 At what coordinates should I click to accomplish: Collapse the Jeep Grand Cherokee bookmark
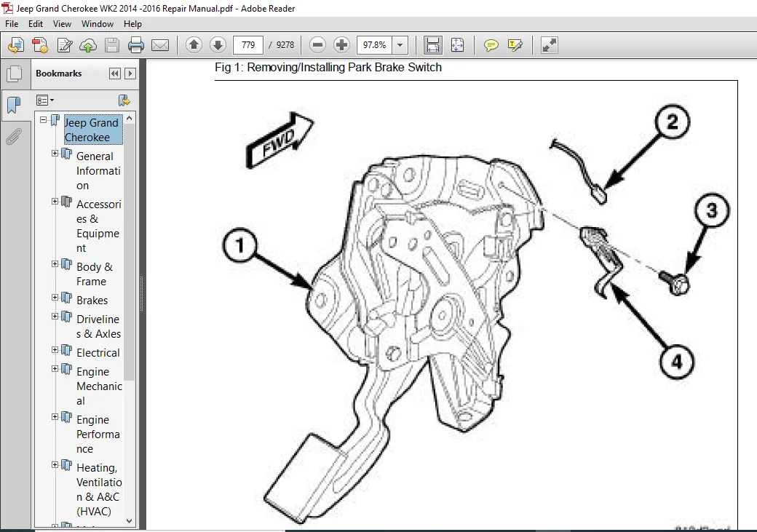coord(44,119)
